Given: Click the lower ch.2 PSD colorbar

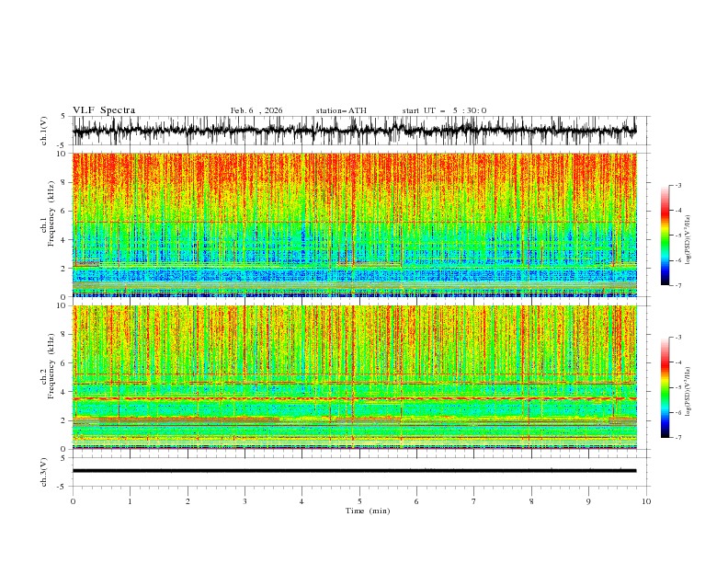Looking at the screenshot, I should tap(665, 387).
